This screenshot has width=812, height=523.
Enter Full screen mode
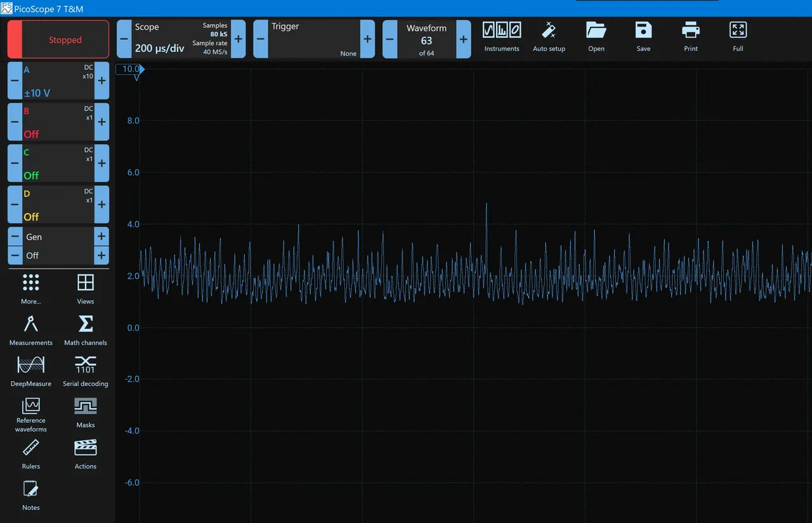pyautogui.click(x=738, y=30)
